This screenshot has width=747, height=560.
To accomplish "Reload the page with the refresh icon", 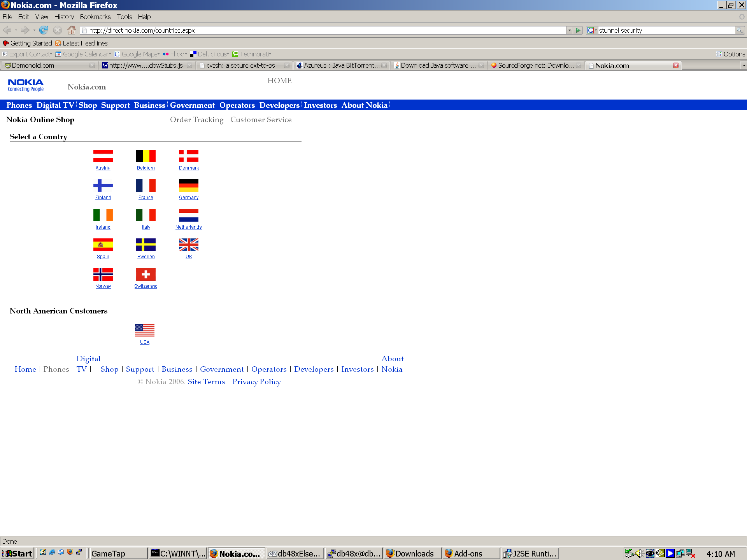I will pos(44,30).
